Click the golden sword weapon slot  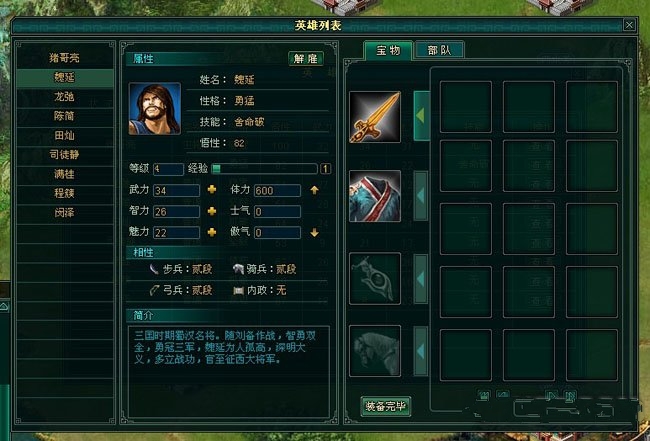coord(375,117)
